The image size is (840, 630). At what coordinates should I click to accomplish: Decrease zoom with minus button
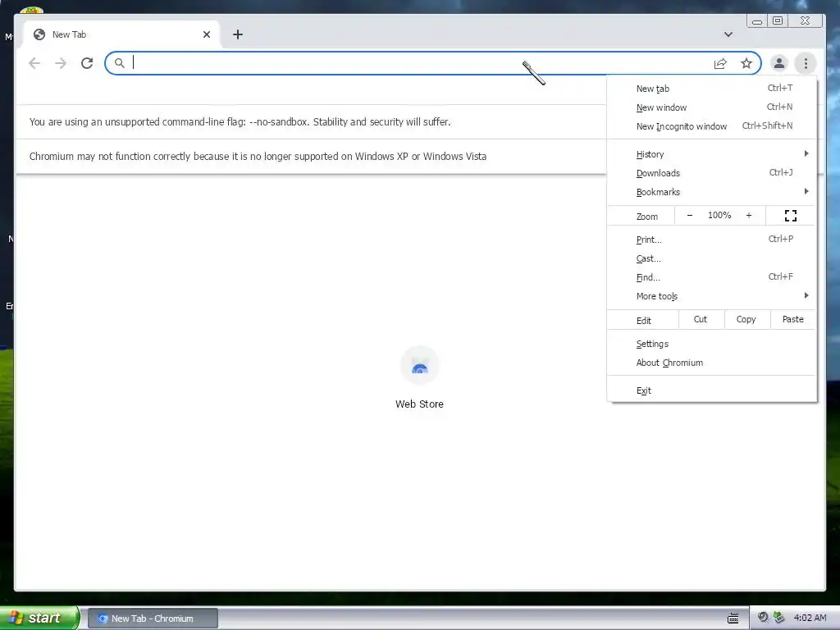(x=689, y=216)
